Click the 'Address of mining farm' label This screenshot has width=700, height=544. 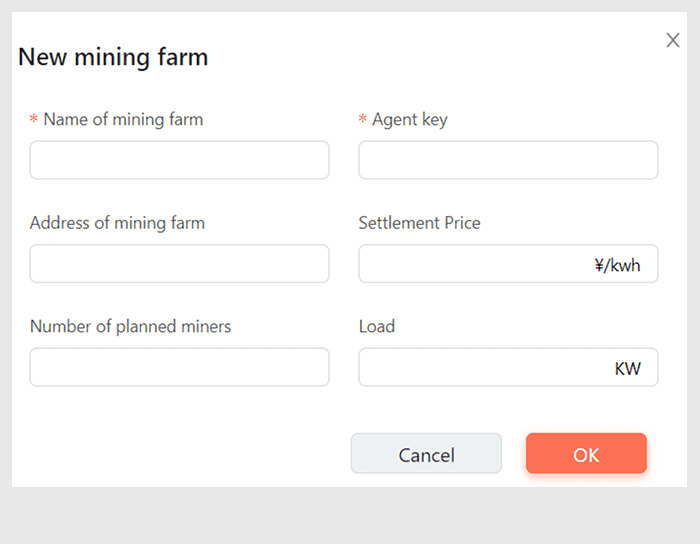[117, 223]
